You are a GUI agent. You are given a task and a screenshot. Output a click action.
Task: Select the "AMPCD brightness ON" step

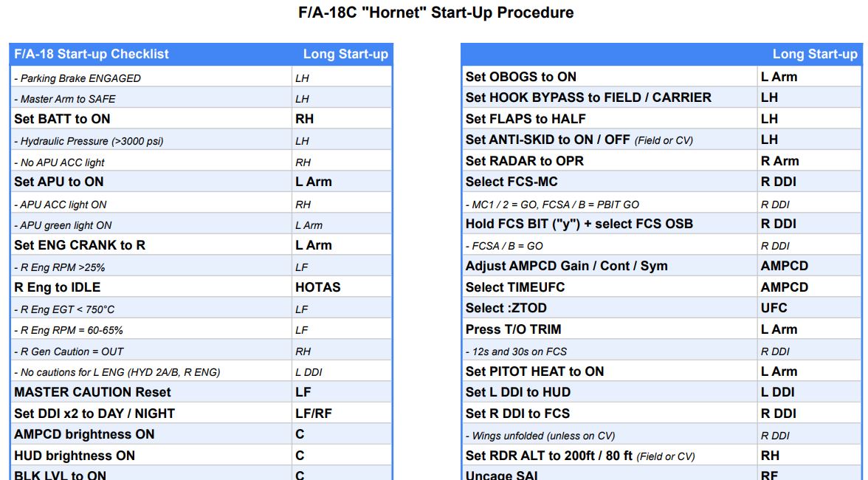click(84, 434)
